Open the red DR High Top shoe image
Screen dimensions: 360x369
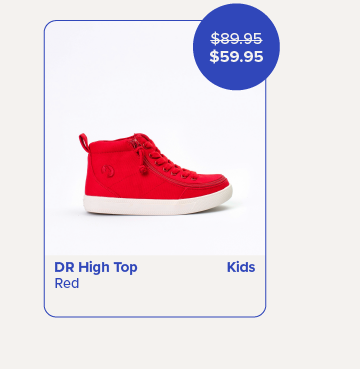(155, 174)
